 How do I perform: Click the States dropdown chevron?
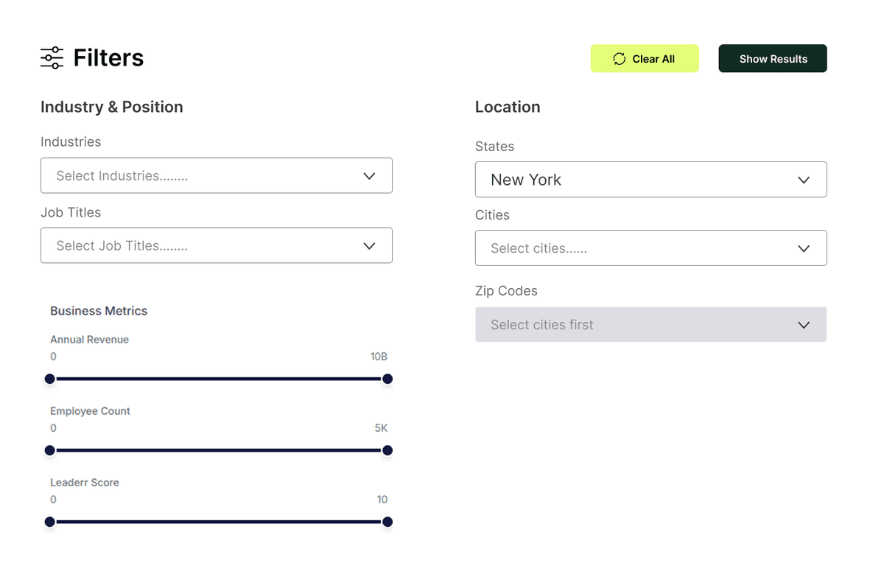tap(804, 179)
